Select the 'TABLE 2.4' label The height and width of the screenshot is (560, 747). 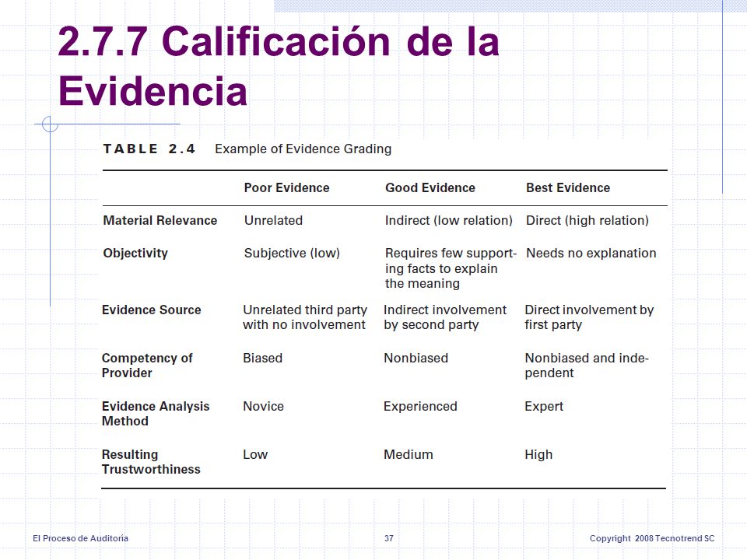[x=149, y=149]
